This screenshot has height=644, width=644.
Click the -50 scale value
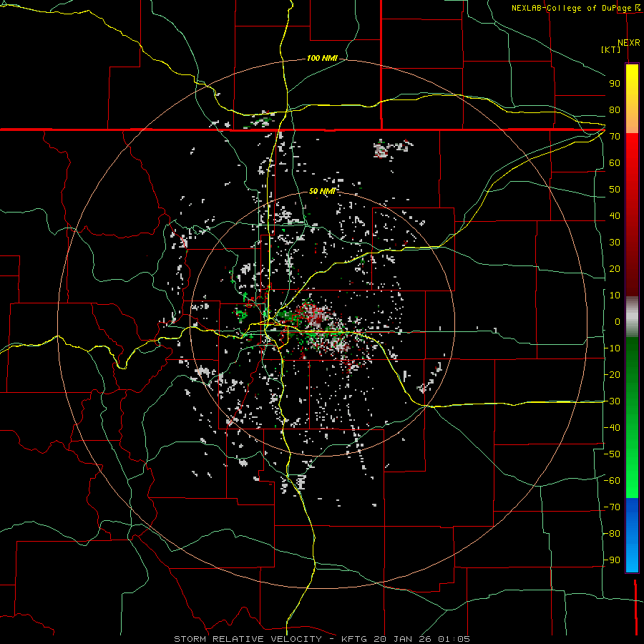tap(612, 454)
